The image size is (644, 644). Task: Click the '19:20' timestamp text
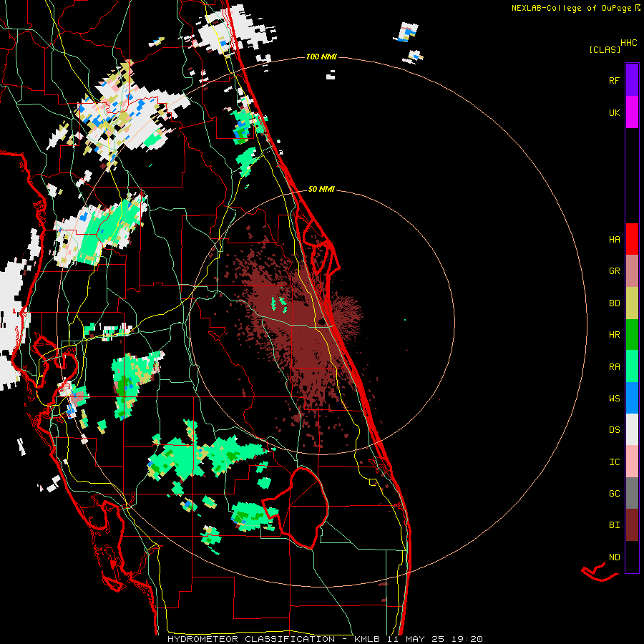[x=466, y=639]
